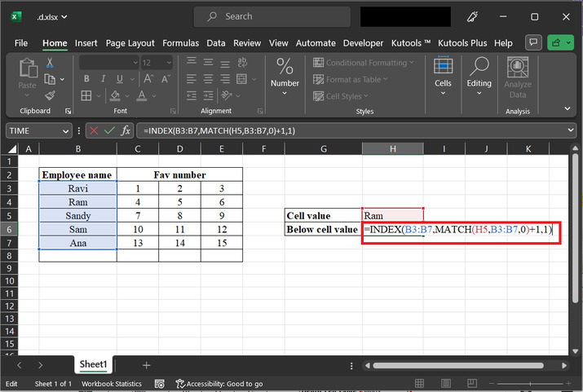Confirm the formula with the green checkmark
The image size is (583, 392).
pos(109,130)
